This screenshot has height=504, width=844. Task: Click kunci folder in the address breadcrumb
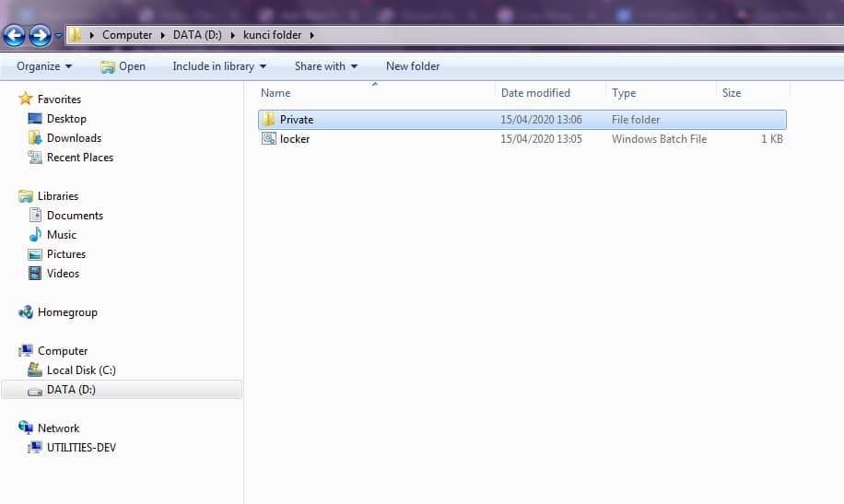click(272, 35)
